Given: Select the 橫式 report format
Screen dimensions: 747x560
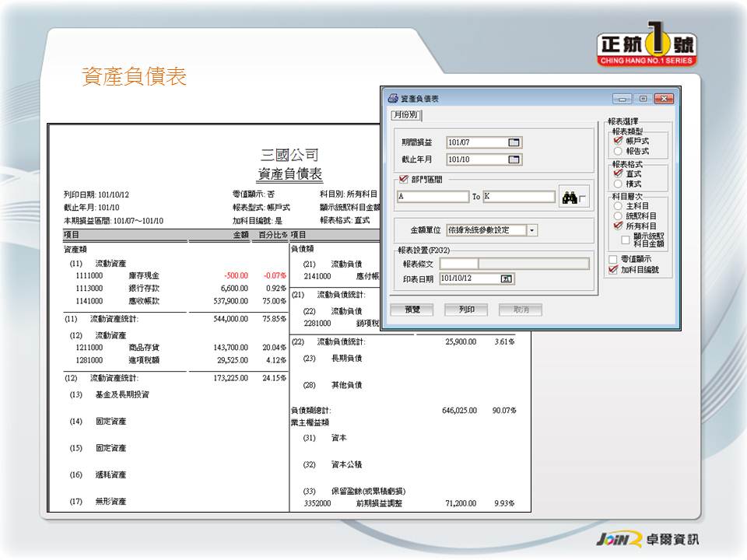Looking at the screenshot, I should 618,184.
